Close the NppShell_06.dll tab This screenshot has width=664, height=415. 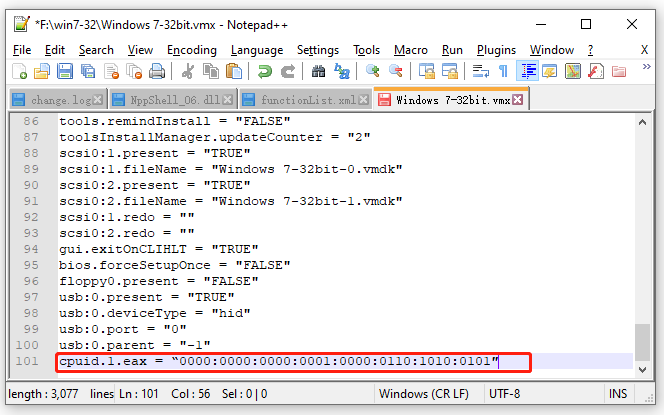click(227, 100)
